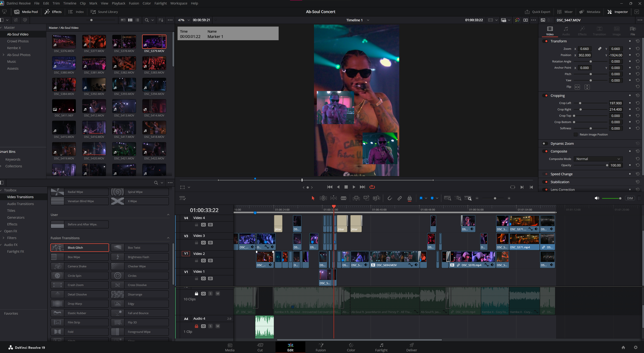The height and width of the screenshot is (353, 644).
Task: Check the Retain Image Position checkbox
Action: (x=575, y=134)
